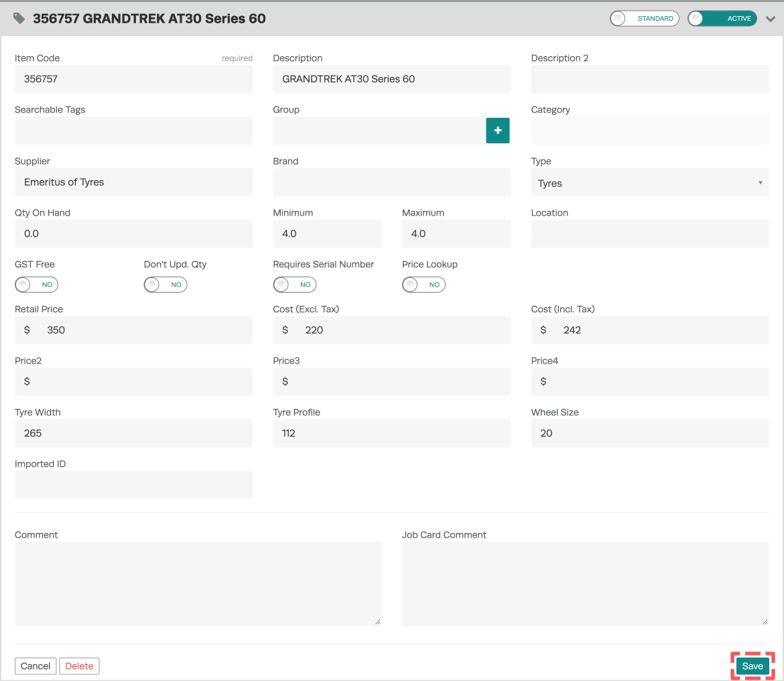Toggle the Standard switch in the header
The width and height of the screenshot is (784, 681).
[644, 19]
